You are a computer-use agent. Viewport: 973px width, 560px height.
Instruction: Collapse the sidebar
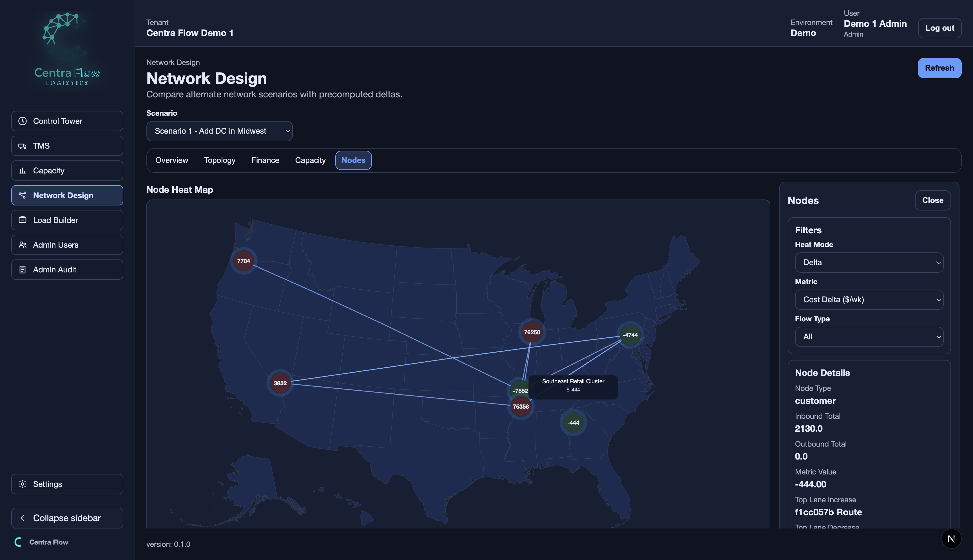(66, 518)
